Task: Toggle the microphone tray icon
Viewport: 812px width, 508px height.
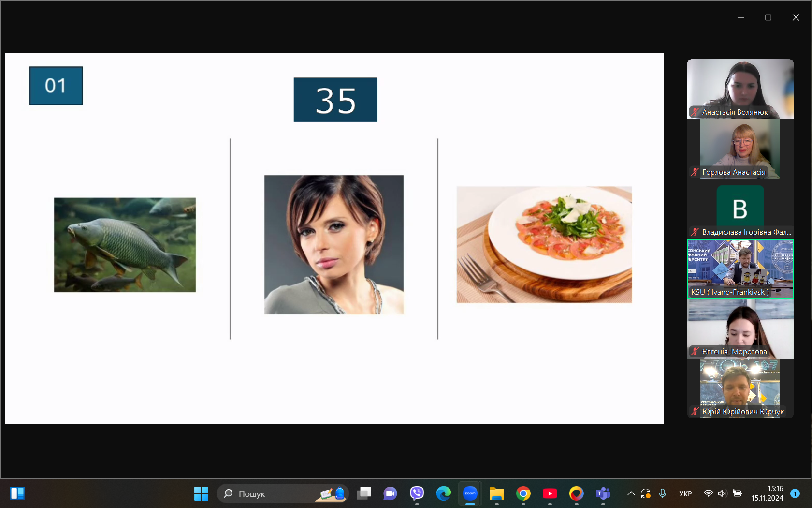Action: [x=663, y=493]
